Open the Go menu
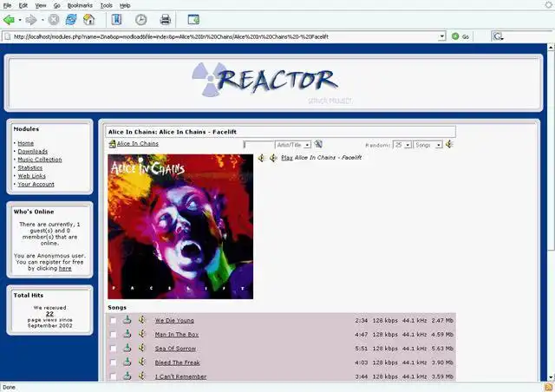 pyautogui.click(x=56, y=5)
